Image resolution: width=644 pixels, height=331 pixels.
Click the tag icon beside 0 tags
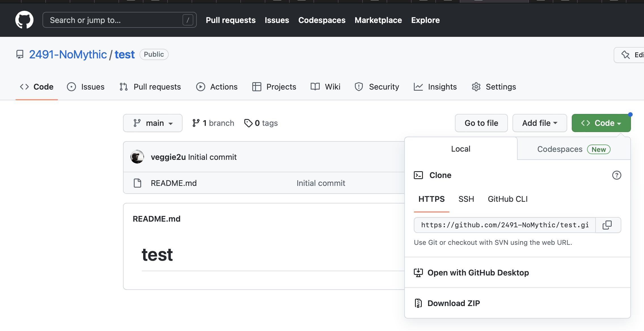[248, 123]
